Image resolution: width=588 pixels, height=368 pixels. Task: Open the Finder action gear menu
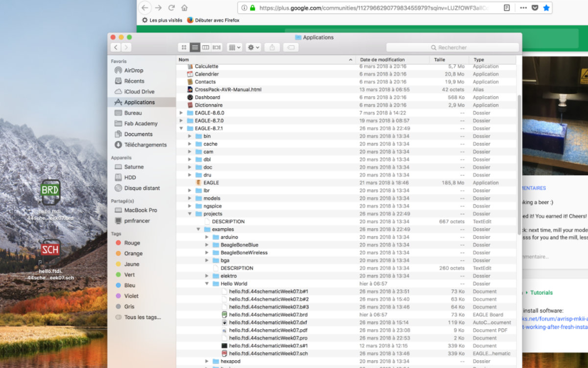tap(253, 48)
